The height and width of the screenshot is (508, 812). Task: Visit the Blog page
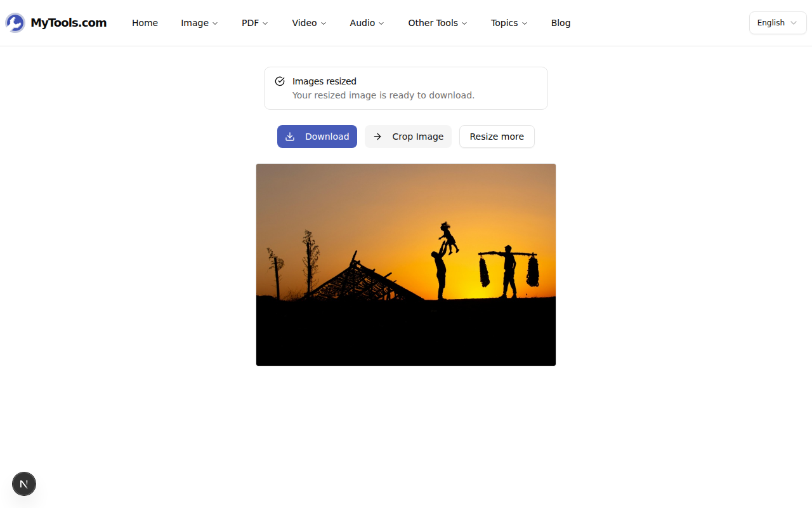point(561,23)
